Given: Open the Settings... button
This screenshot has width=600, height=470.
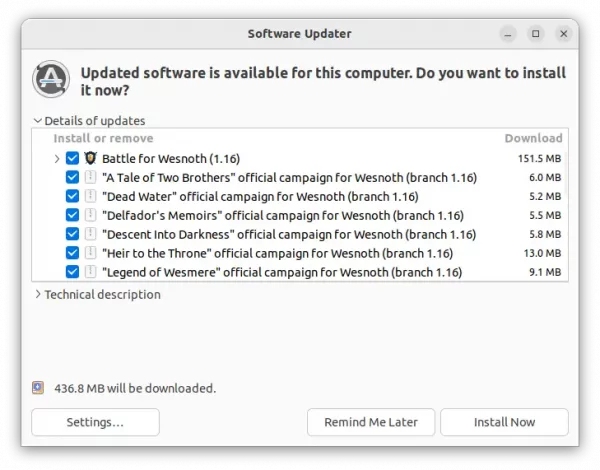Looking at the screenshot, I should tap(95, 422).
